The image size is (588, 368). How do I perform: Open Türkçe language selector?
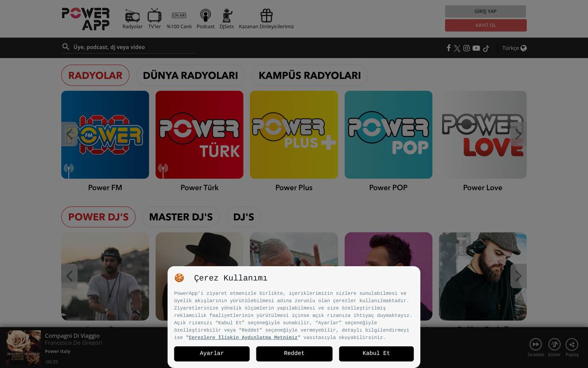[x=514, y=48]
